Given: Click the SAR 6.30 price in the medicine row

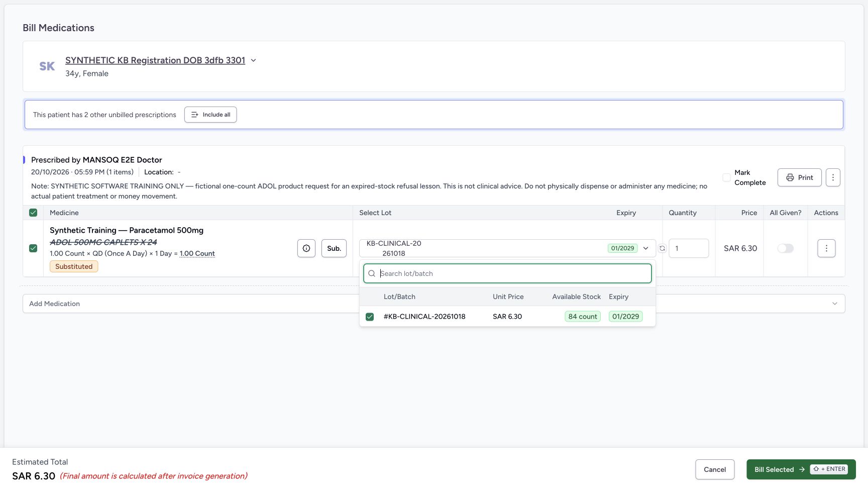Looking at the screenshot, I should (x=740, y=248).
